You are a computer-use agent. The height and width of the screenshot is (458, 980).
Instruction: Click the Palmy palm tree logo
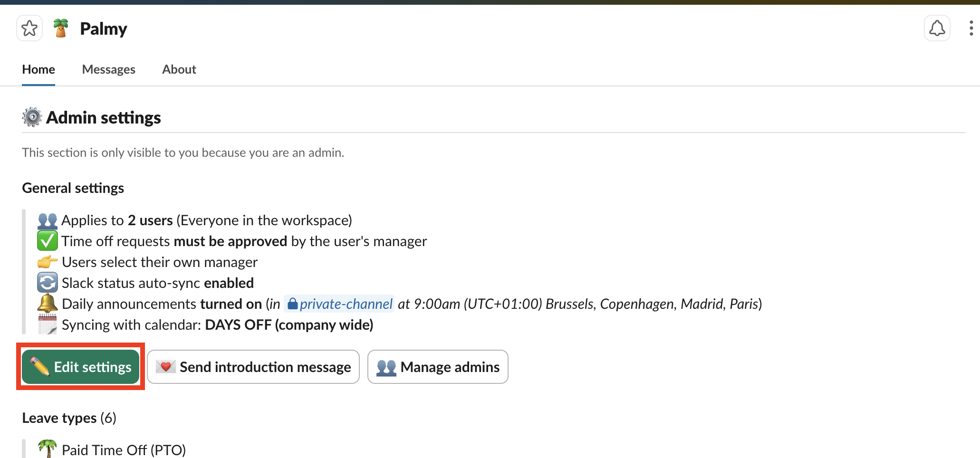point(61,29)
